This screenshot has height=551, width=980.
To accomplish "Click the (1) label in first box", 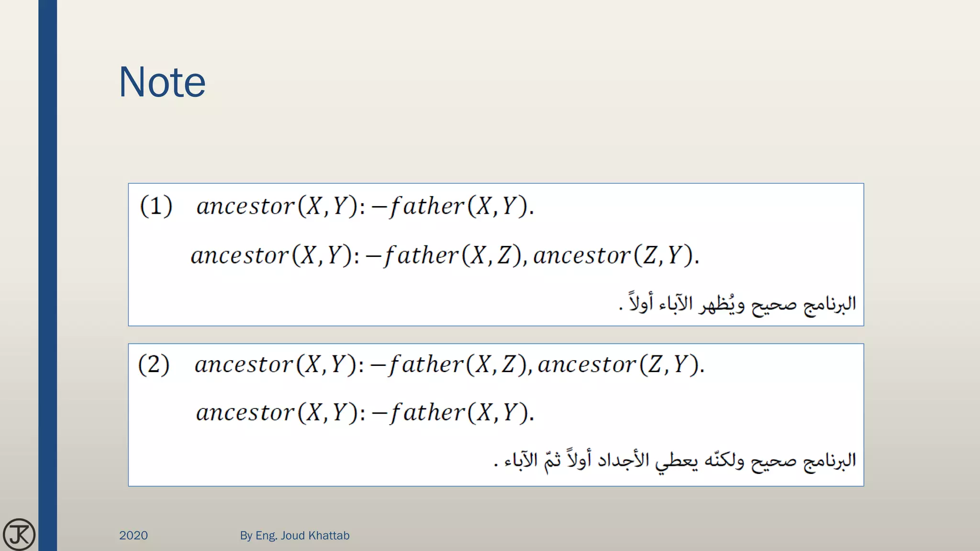I will pos(156,207).
